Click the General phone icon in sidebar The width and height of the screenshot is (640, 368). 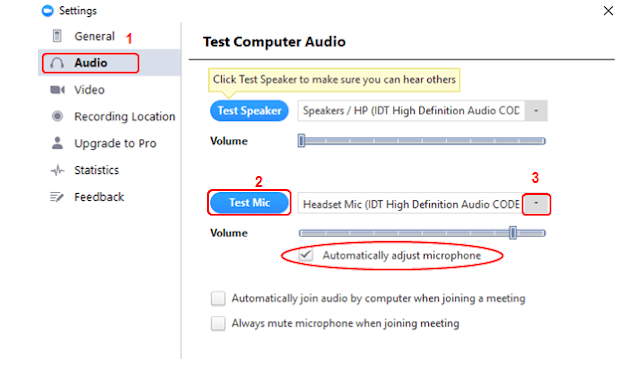(x=57, y=36)
